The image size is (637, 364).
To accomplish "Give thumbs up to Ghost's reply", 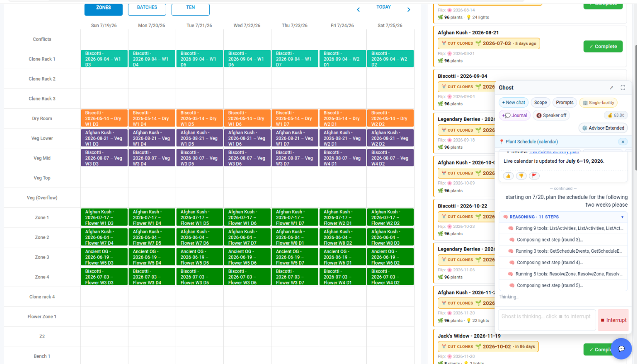I will pyautogui.click(x=508, y=176).
